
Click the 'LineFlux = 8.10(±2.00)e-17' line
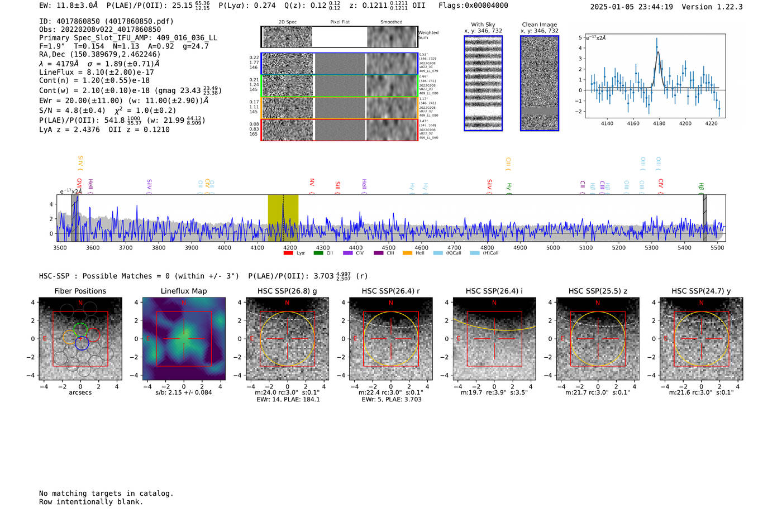(96, 72)
